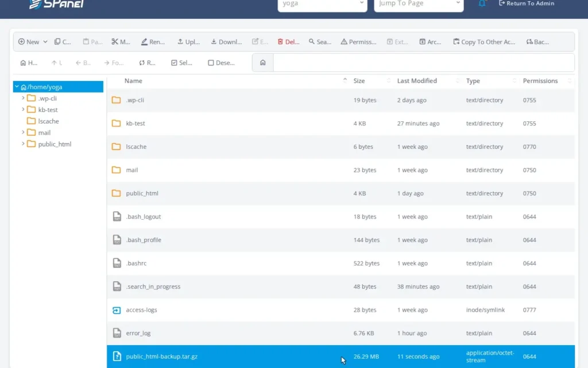Click the Reload button

tap(148, 63)
